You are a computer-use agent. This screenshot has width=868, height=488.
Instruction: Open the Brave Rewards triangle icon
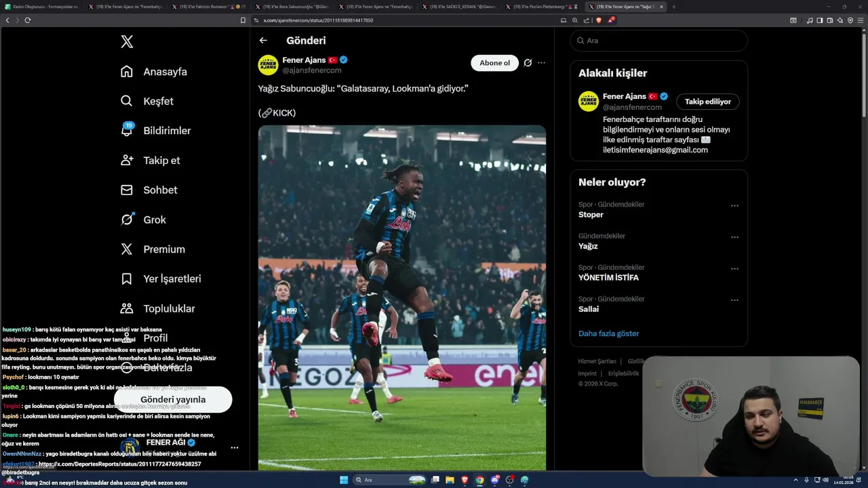(x=611, y=20)
